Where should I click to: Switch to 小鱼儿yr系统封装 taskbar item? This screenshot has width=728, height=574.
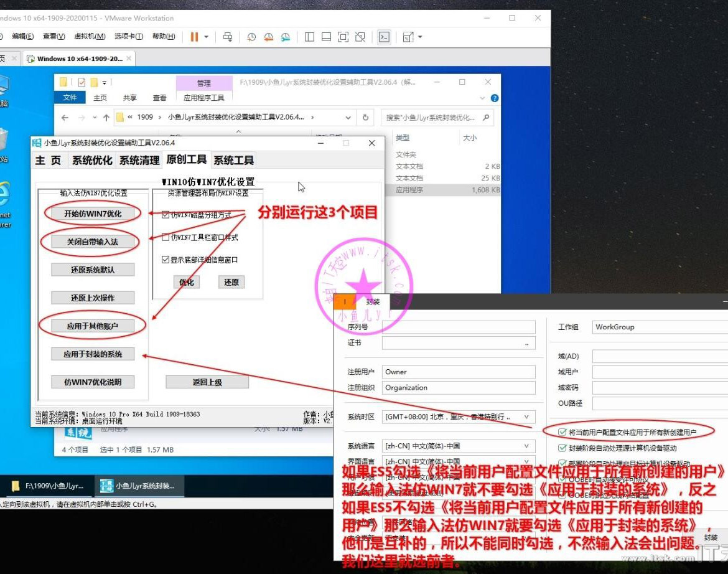click(138, 486)
